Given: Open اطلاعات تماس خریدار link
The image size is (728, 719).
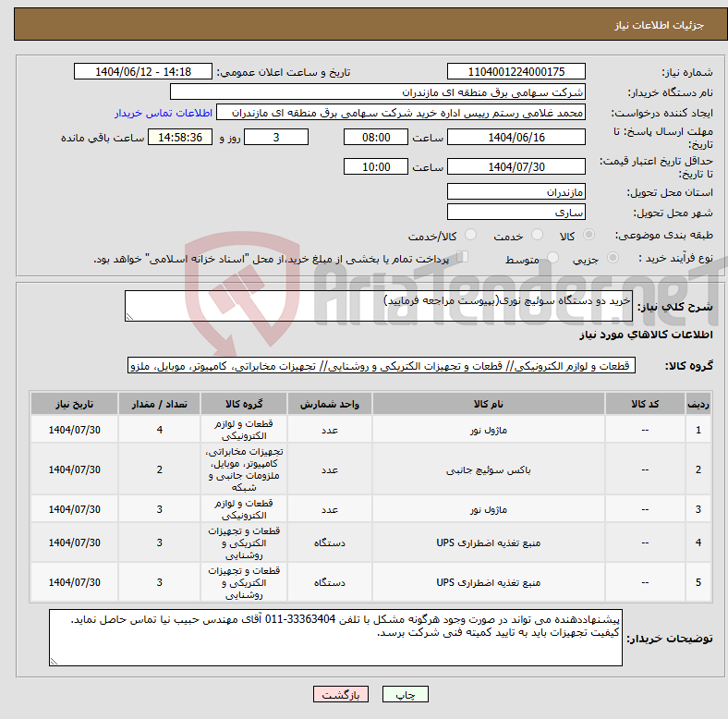Looking at the screenshot, I should point(164,113).
